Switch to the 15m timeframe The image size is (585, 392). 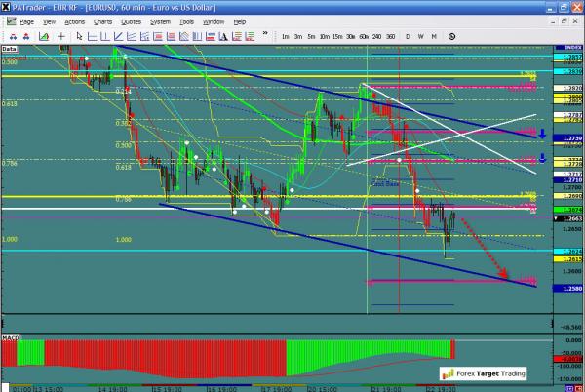(x=335, y=36)
